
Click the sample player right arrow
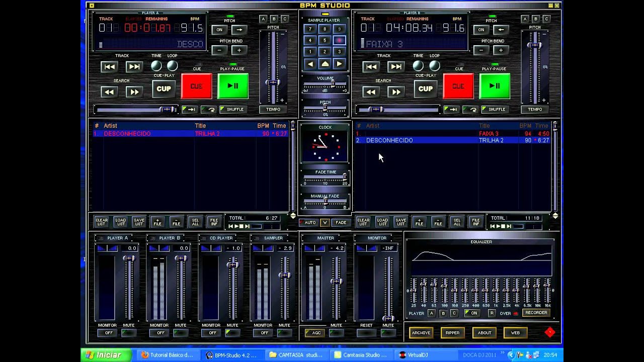(x=339, y=64)
